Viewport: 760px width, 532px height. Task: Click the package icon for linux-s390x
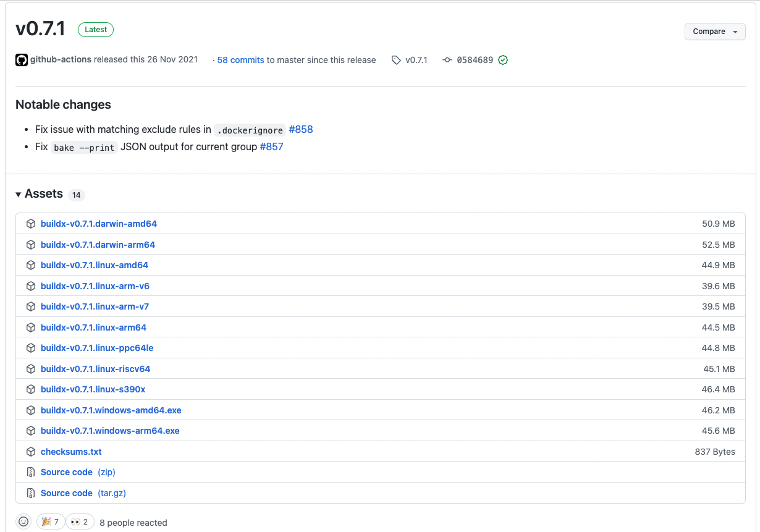(31, 389)
